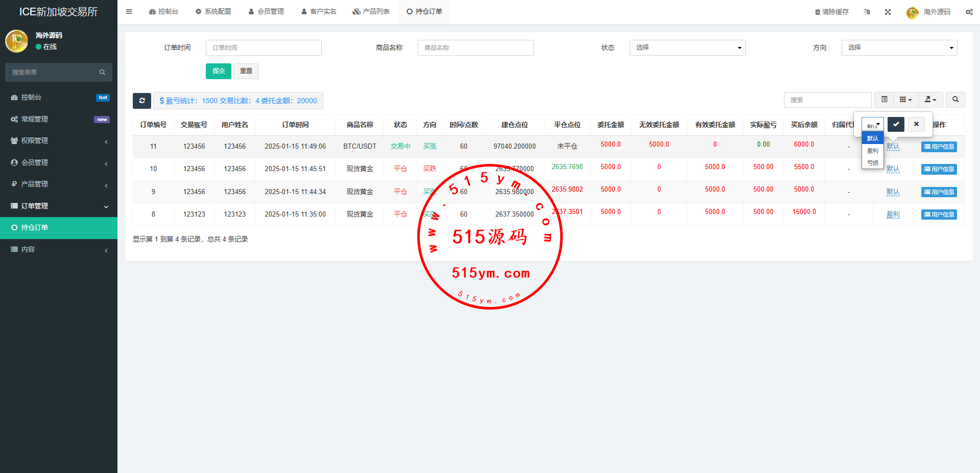Image resolution: width=980 pixels, height=473 pixels.
Task: Confirm the inline edit with checkmark button
Action: 896,124
